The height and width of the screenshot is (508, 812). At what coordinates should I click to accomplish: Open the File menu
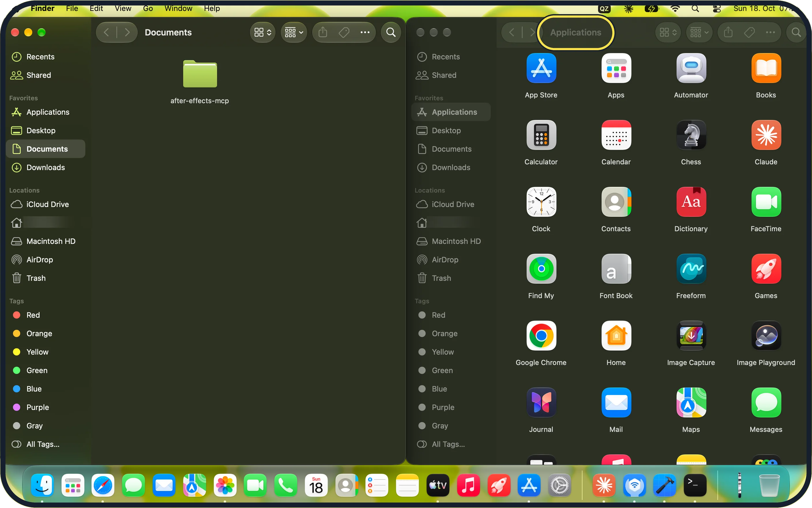click(72, 8)
